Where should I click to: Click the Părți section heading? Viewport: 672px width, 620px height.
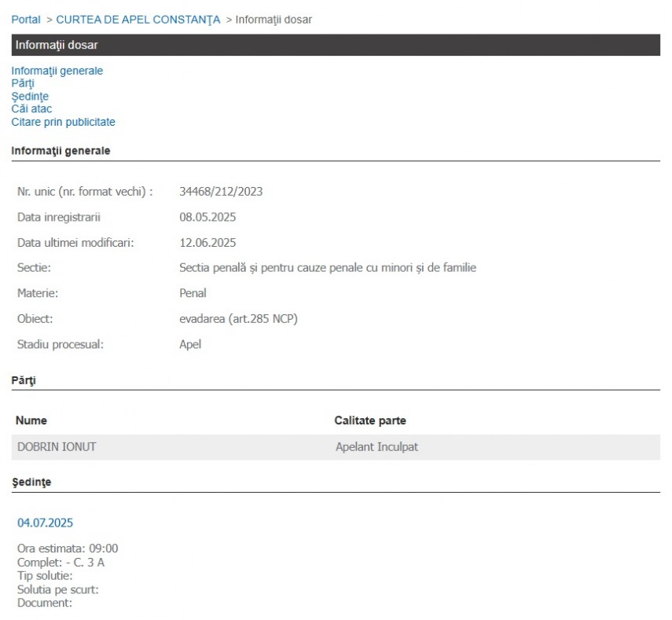24,380
